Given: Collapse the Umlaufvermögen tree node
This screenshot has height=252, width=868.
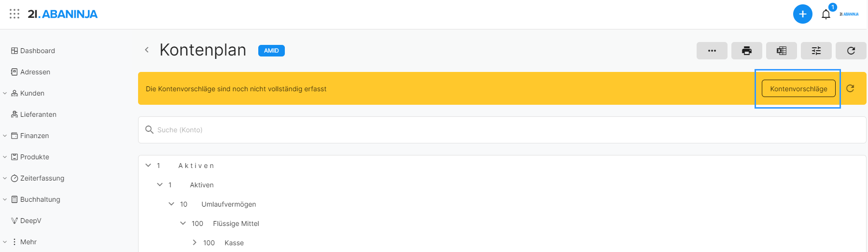Looking at the screenshot, I should coord(171,204).
